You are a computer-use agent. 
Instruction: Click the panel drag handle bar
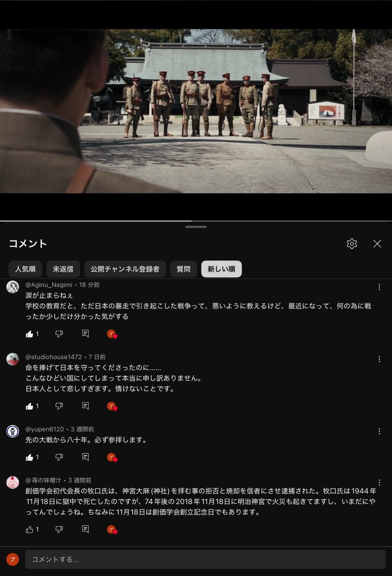[196, 227]
